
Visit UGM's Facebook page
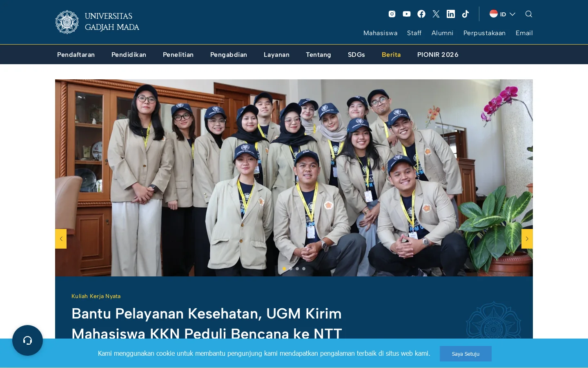[421, 14]
